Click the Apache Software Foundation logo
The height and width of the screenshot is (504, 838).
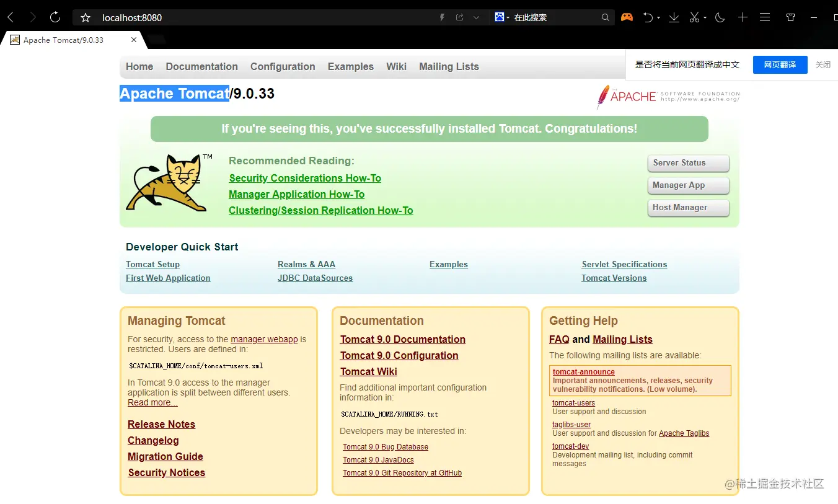click(x=668, y=97)
